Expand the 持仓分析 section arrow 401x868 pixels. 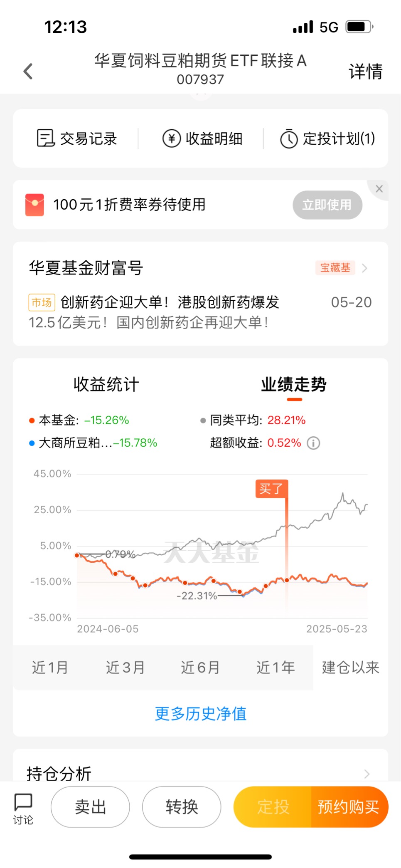(367, 774)
